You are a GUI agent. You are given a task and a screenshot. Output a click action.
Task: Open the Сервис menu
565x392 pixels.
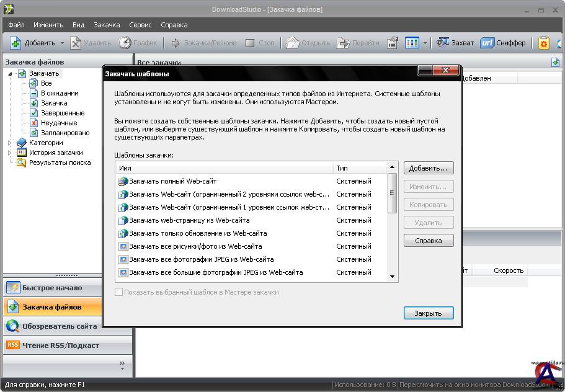140,25
